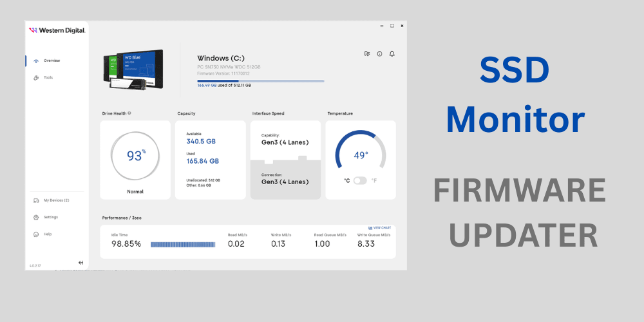Click the Unallocated 512 GB text
This screenshot has width=644, height=322.
pyautogui.click(x=204, y=180)
